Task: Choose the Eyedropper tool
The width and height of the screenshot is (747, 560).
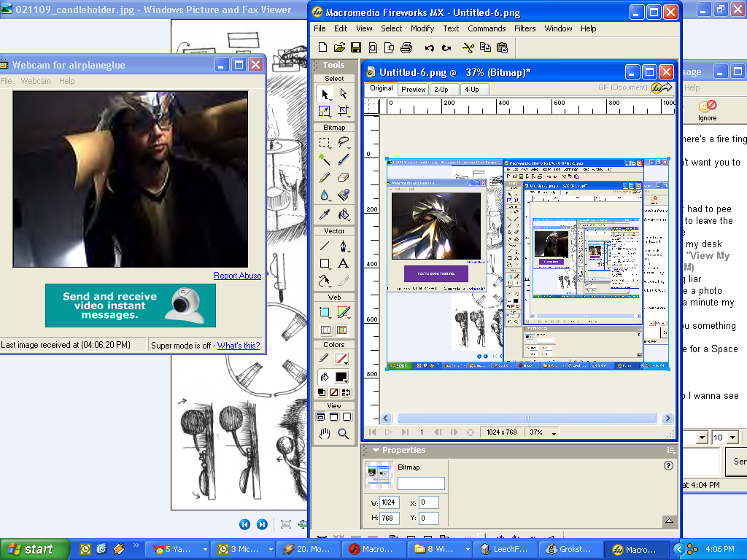Action: [x=325, y=214]
